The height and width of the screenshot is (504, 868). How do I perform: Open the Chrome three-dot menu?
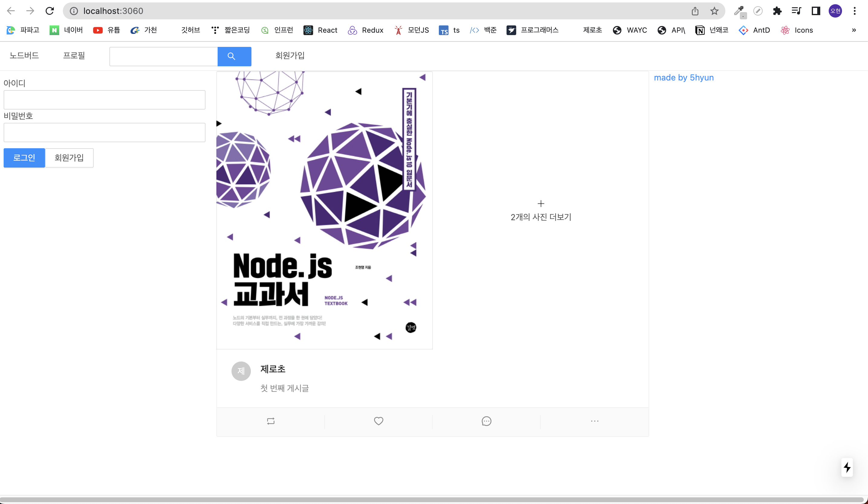tap(855, 11)
